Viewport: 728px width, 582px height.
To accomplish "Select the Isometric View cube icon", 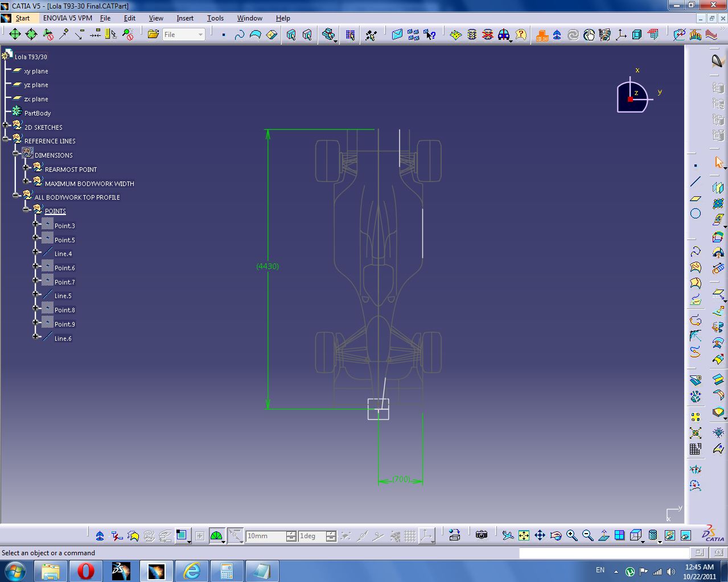I will [636, 535].
